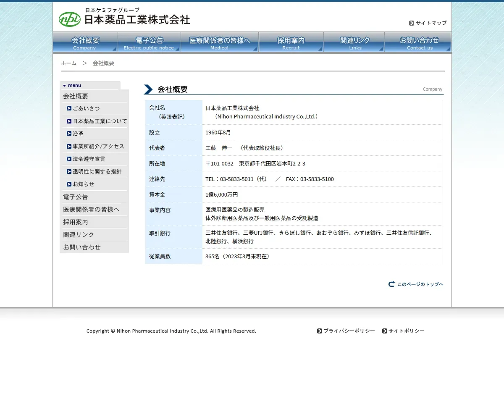Click the プライバシーポリシー arrow icon
This screenshot has height=420, width=504.
[320, 331]
